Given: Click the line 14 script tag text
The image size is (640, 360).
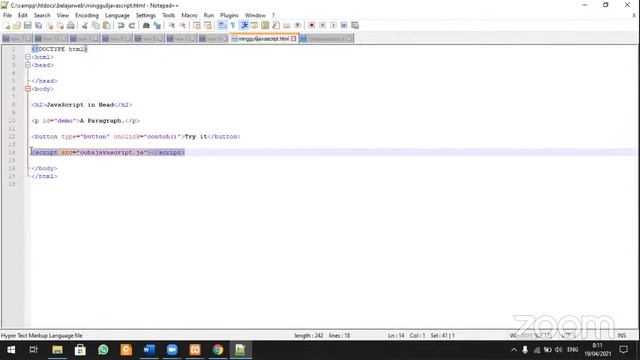Looking at the screenshot, I should [108, 152].
